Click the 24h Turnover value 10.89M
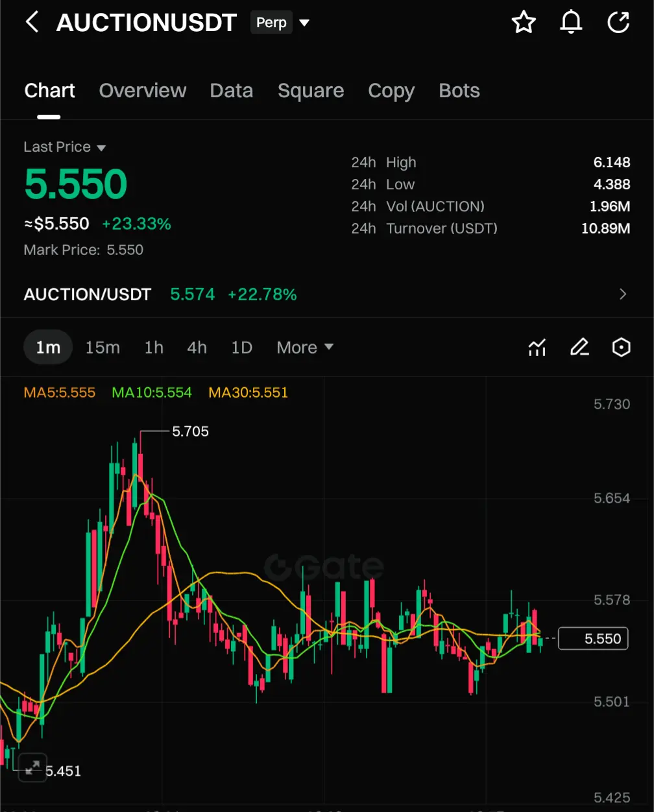 pos(606,228)
